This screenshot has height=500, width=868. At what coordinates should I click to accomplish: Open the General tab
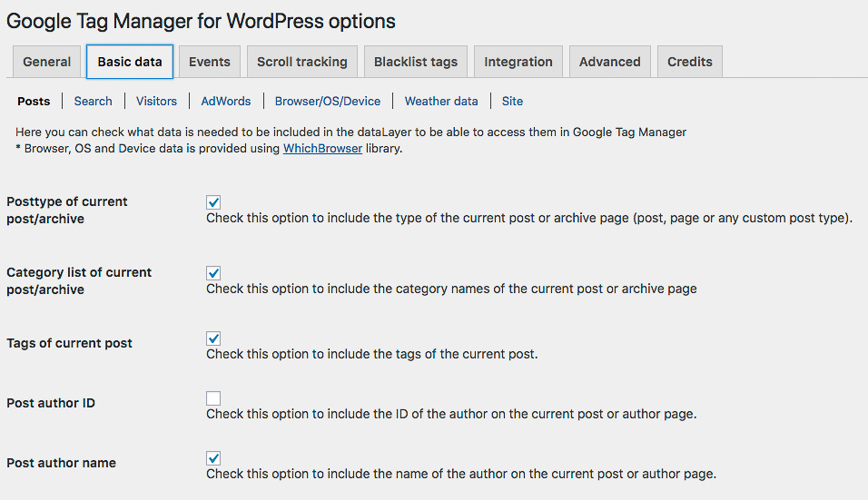47,62
